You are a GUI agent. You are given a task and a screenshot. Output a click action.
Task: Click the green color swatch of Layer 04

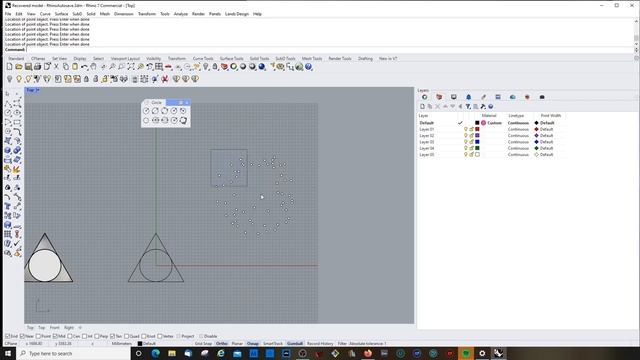pyautogui.click(x=477, y=148)
